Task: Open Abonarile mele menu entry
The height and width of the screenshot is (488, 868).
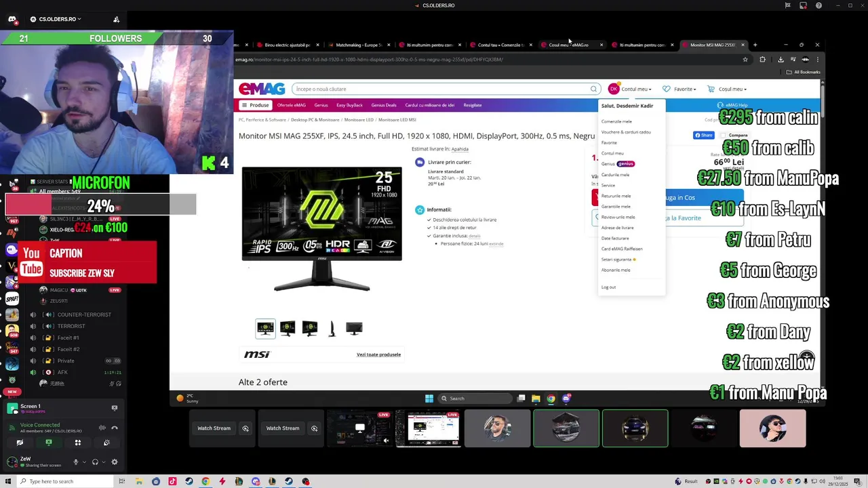Action: 616,270
